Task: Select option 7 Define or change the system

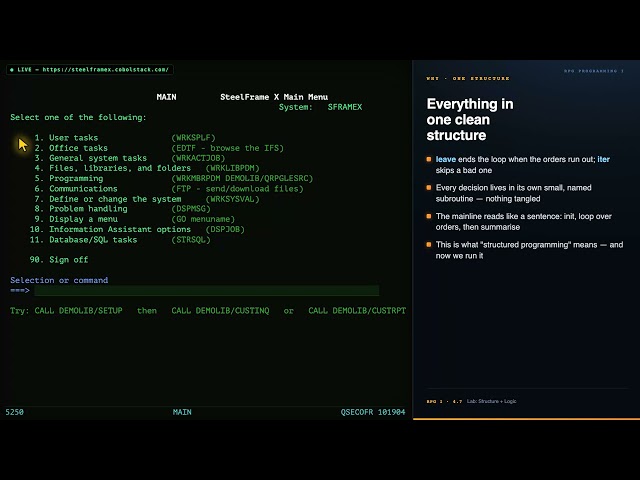Action: pos(108,199)
